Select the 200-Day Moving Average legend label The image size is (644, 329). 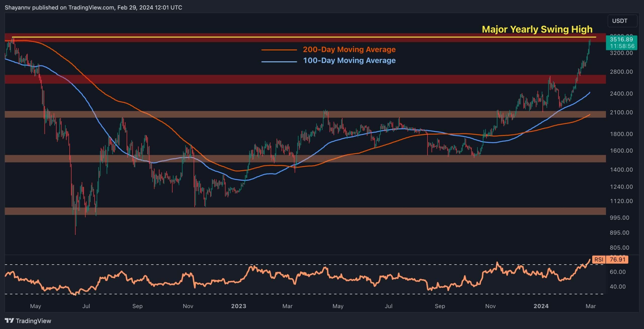pos(349,49)
